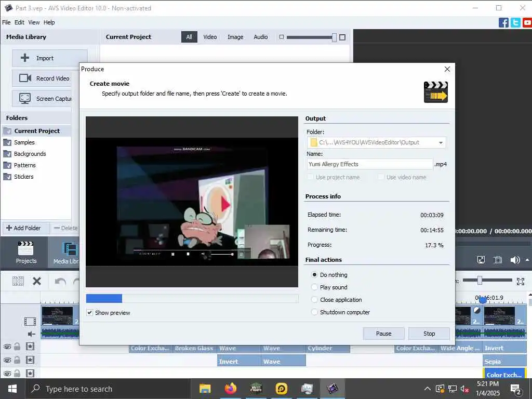Click the Cylinder effect clip
Viewport: 532px width, 399px height.
[x=328, y=348]
